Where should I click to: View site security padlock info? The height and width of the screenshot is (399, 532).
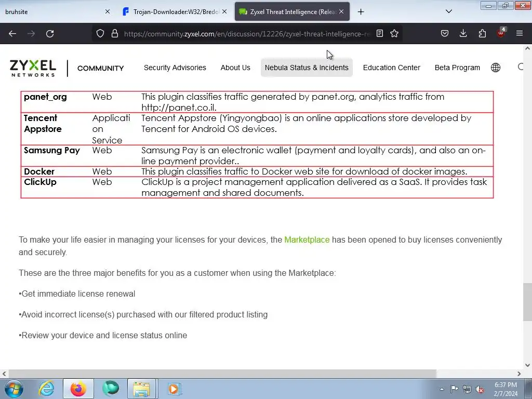[115, 34]
